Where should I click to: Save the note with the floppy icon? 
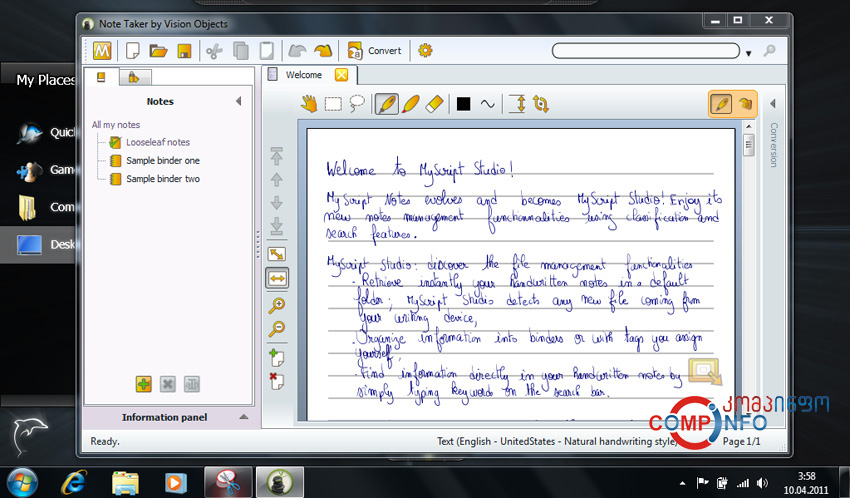184,51
